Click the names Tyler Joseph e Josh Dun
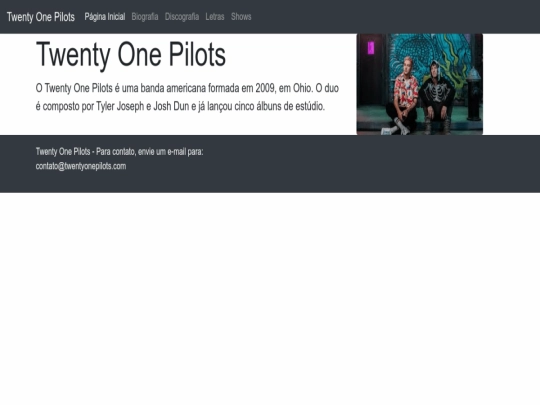 click(143, 106)
